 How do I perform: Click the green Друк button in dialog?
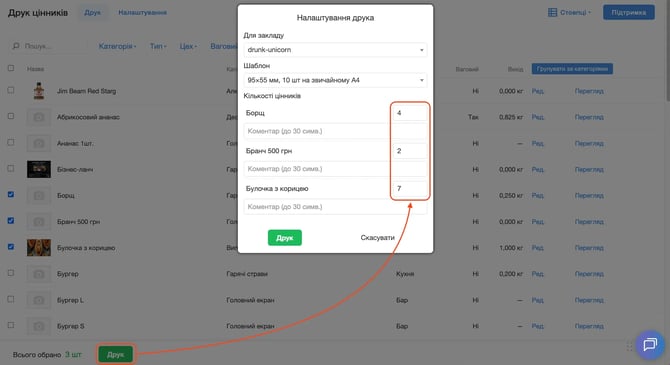click(285, 238)
